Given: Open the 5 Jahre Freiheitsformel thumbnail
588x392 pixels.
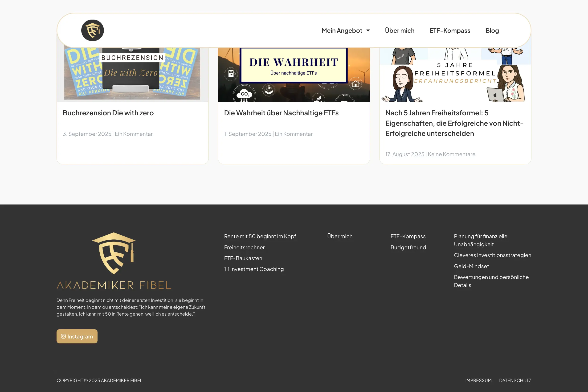Looking at the screenshot, I should tap(455, 75).
